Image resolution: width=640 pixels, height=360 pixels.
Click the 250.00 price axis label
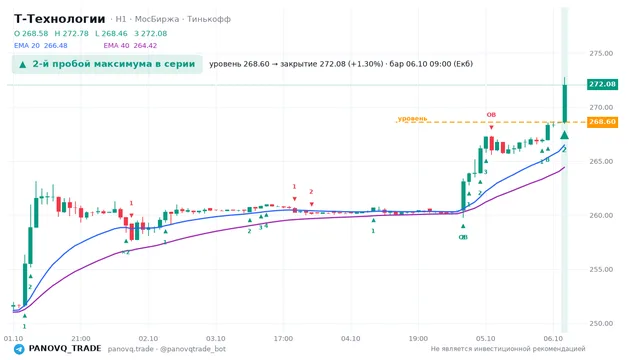[601, 324]
